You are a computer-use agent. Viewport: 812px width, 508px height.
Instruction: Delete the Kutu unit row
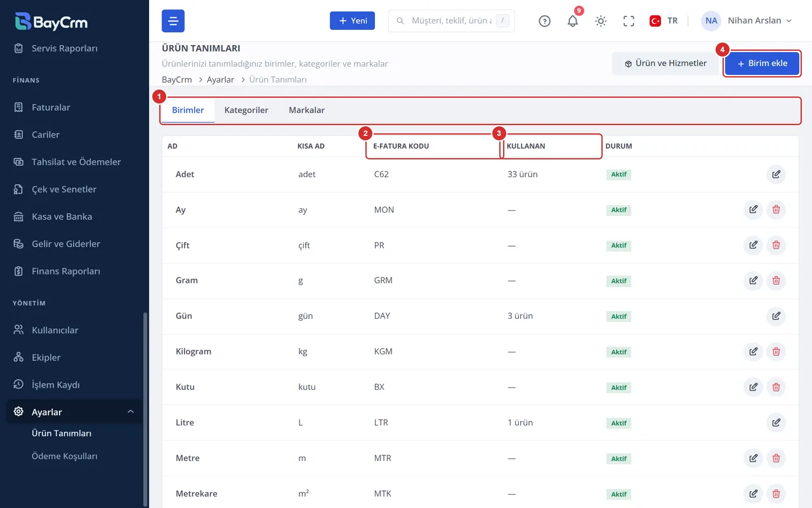[776, 387]
